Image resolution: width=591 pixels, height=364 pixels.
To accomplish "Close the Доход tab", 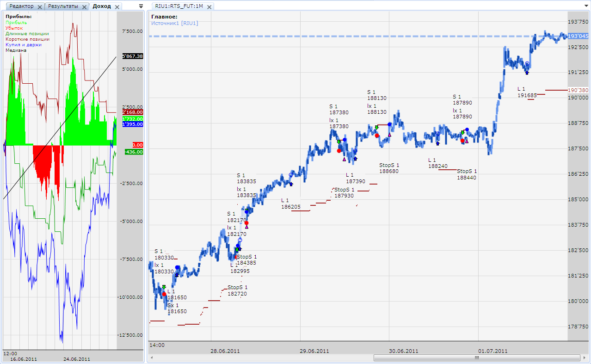I will click(x=117, y=7).
